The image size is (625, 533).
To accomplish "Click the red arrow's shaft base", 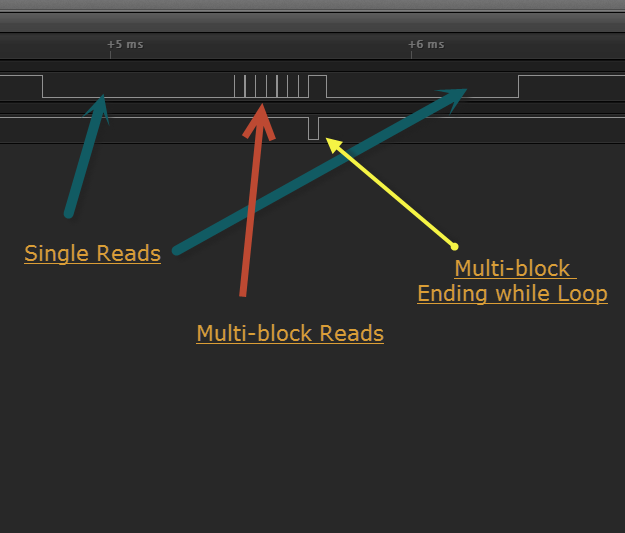I will pos(243,292).
